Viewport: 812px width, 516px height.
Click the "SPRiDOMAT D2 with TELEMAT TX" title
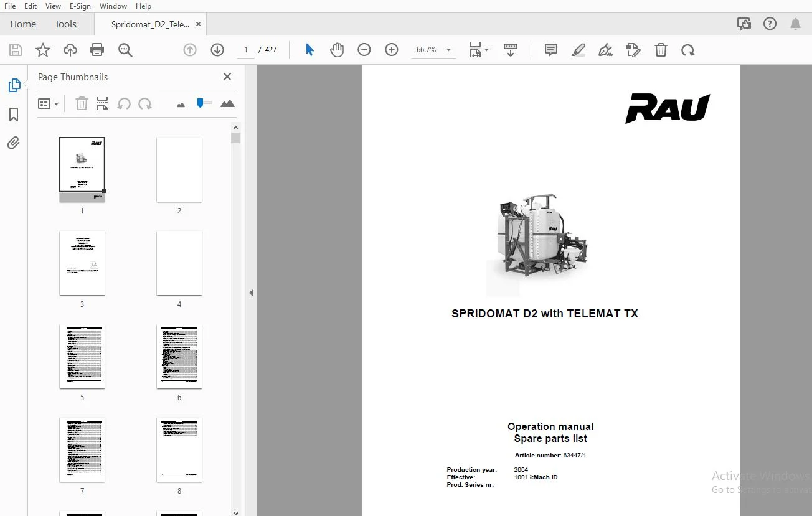pyautogui.click(x=545, y=314)
